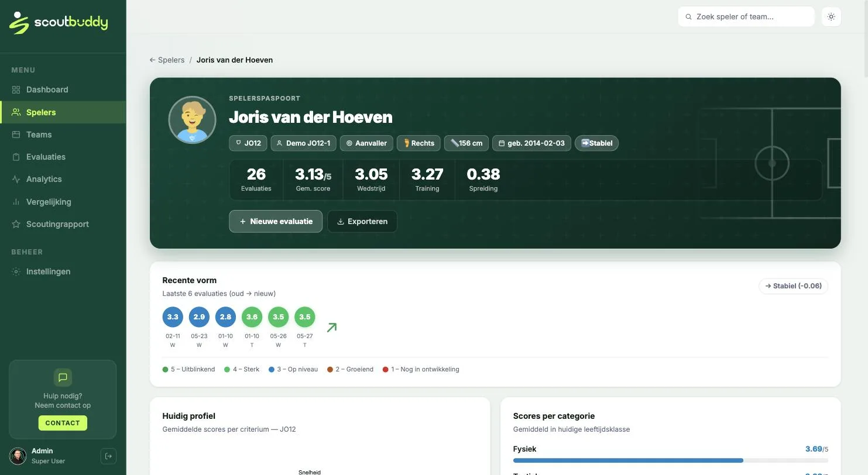Click the 3.05 Wedstrijd stat
Screen dimensions: 868x475
[x=371, y=180]
